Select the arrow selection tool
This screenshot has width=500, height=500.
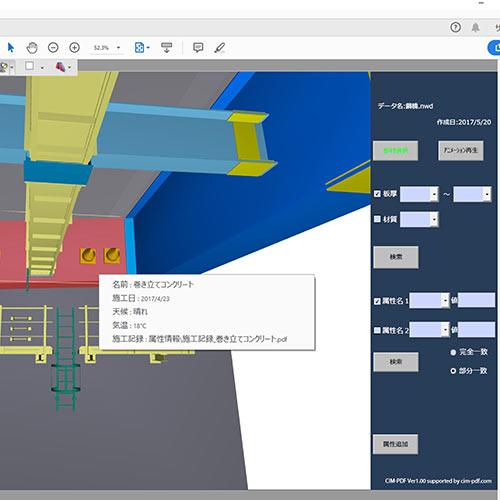coord(11,48)
